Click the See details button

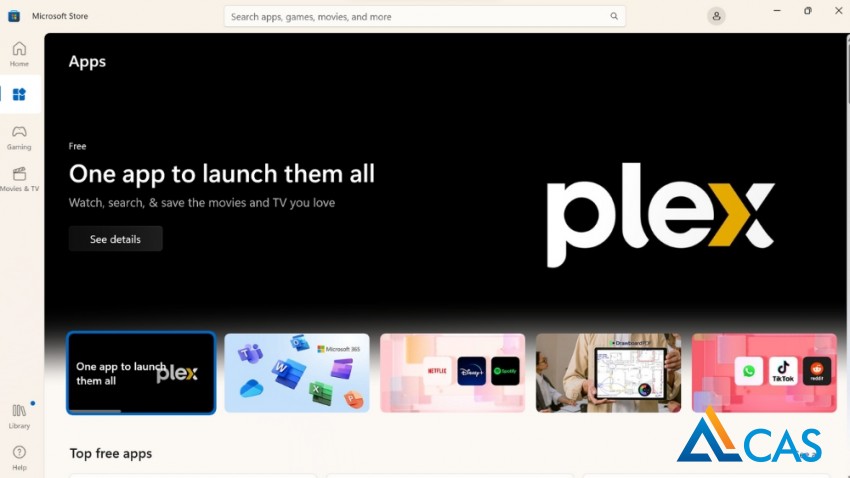click(x=115, y=239)
